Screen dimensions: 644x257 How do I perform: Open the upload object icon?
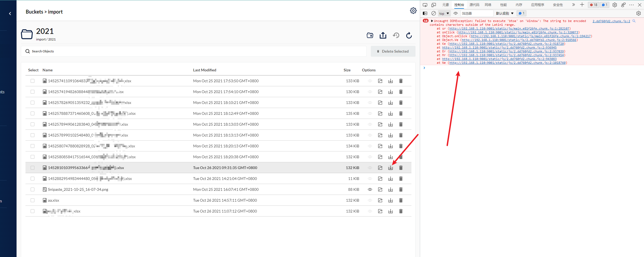[383, 35]
